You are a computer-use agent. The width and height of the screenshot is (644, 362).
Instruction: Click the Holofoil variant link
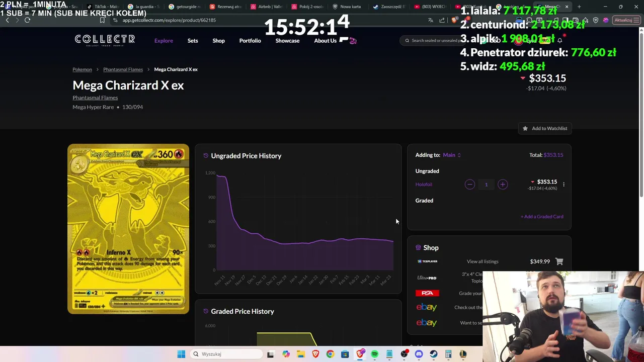coord(424,185)
